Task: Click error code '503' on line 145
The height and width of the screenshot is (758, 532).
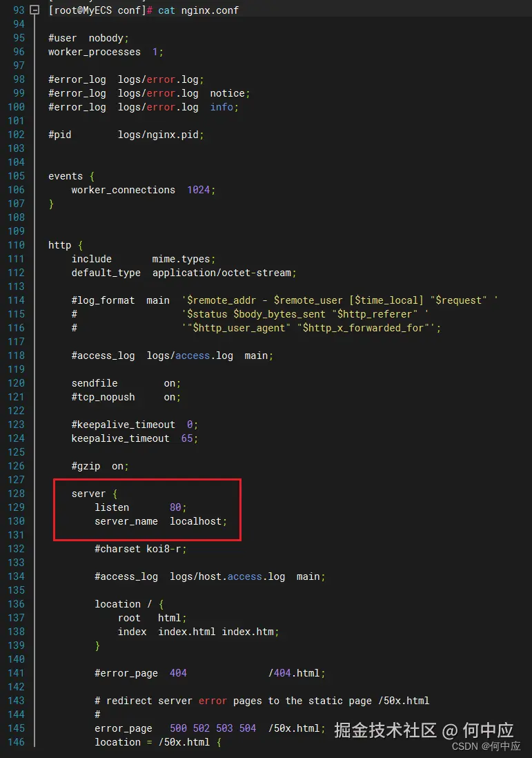Action: coord(224,728)
